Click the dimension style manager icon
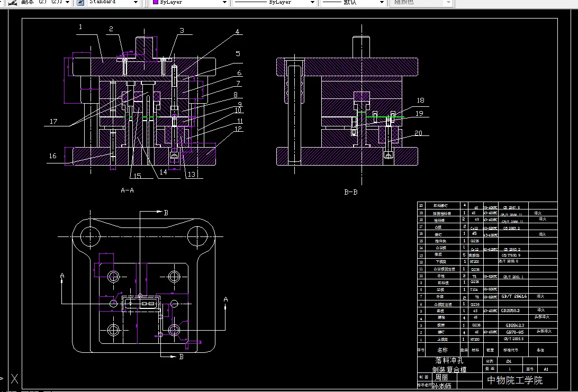The height and width of the screenshot is (392, 578). (12, 2)
